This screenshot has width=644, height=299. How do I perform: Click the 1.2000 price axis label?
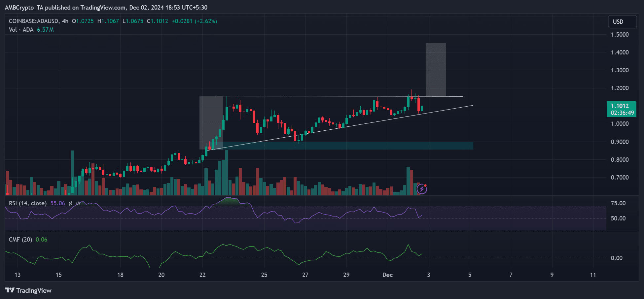620,88
